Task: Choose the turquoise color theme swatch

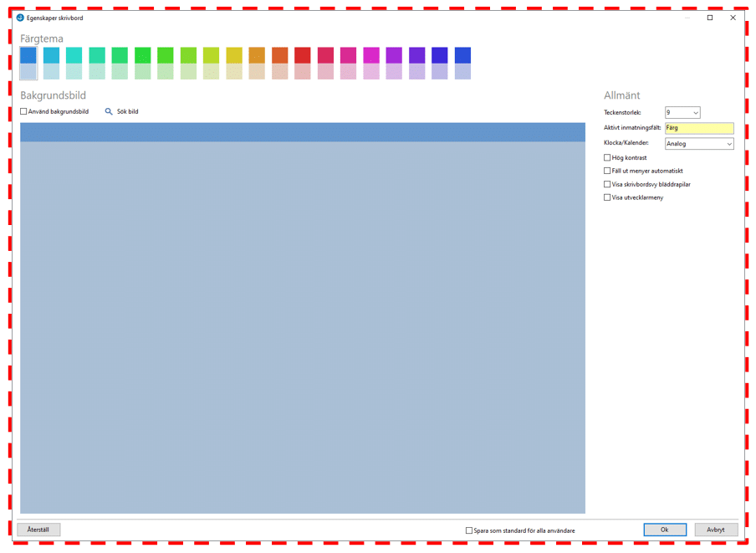Action: (x=74, y=63)
